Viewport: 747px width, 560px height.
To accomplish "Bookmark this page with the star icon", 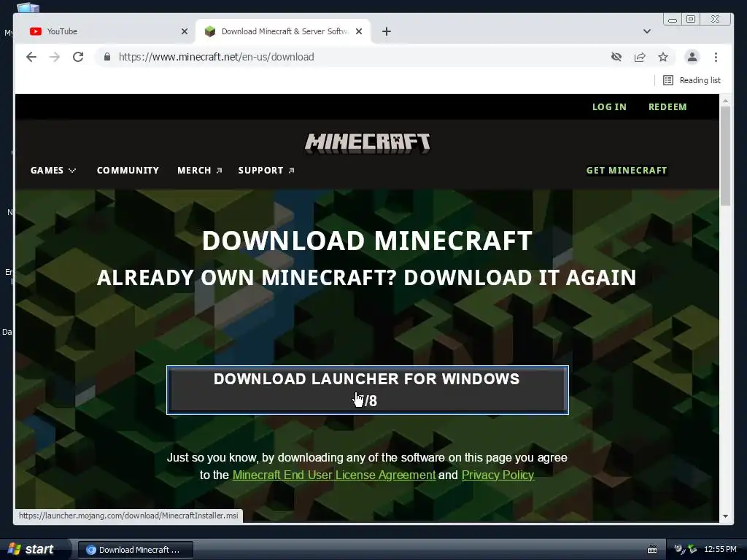I will [663, 57].
